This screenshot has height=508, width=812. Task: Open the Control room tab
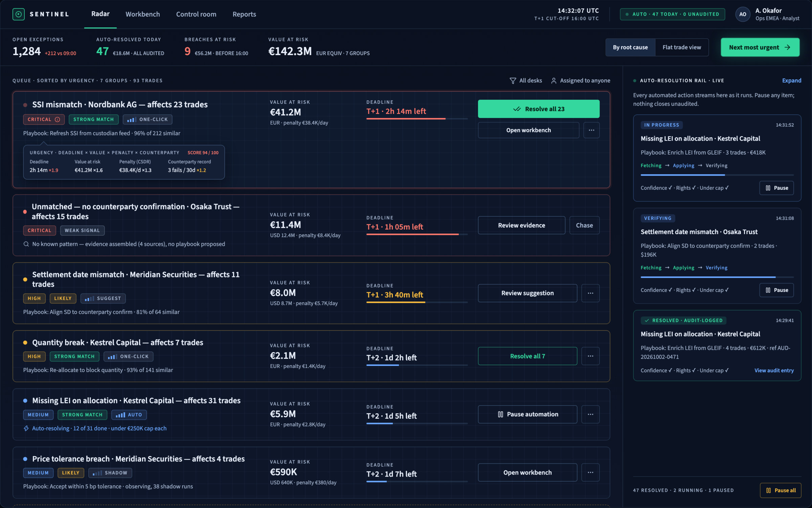click(196, 14)
